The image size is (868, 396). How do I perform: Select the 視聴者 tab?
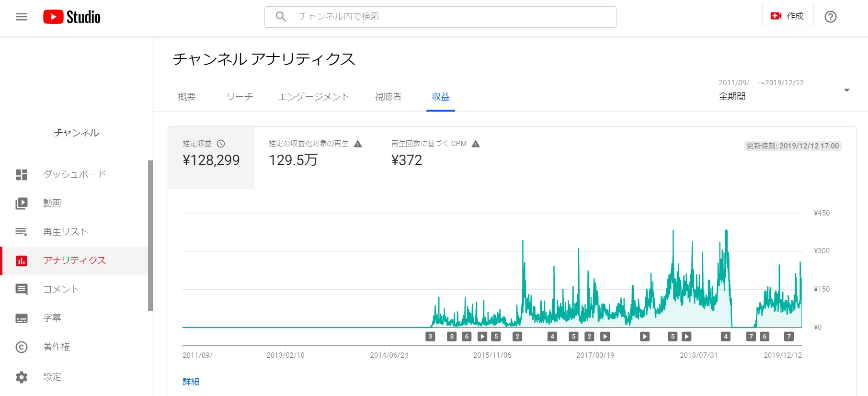pyautogui.click(x=388, y=97)
